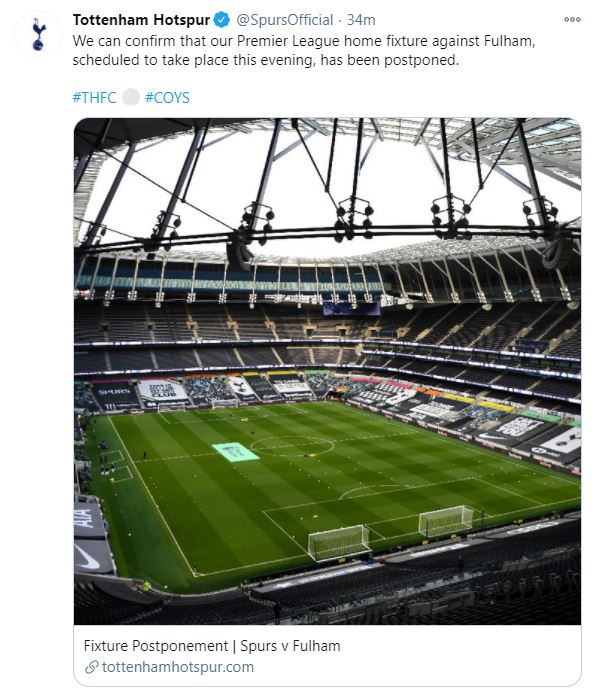
Task: Click the chain link icon beside tottenhamhotspur.com
Action: 92,667
